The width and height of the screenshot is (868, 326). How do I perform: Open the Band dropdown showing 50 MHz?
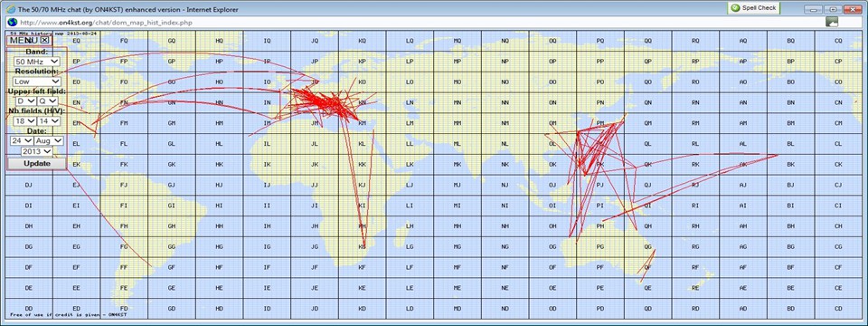37,62
